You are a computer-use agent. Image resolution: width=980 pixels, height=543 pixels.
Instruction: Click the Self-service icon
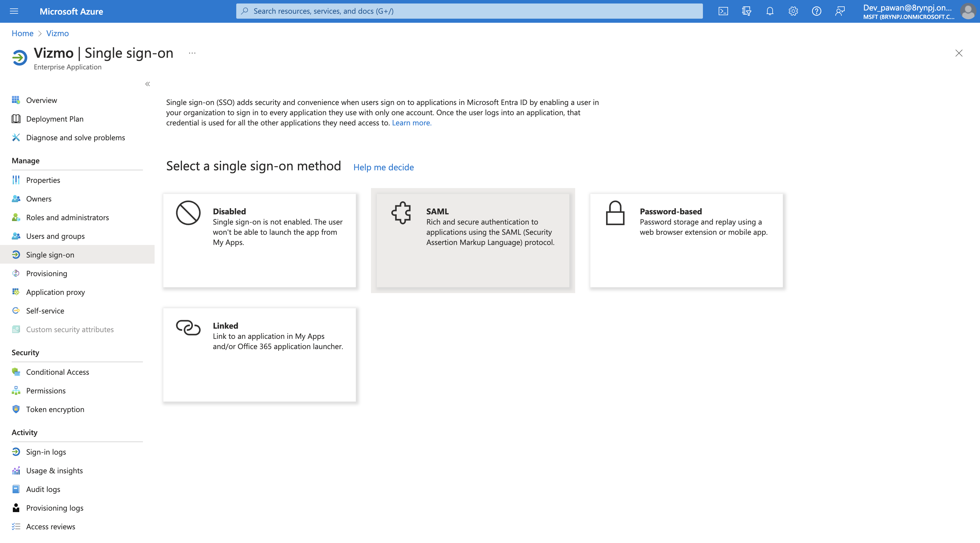coord(15,311)
